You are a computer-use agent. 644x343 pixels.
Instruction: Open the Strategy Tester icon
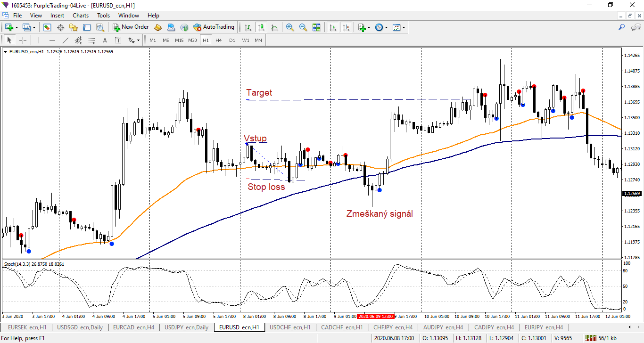pyautogui.click(x=100, y=27)
